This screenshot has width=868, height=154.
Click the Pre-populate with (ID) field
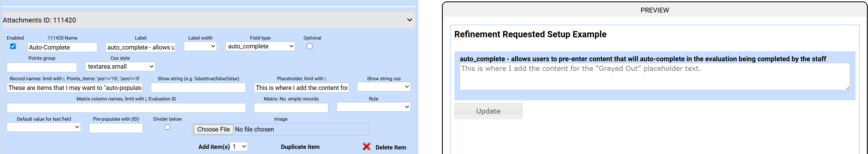[x=116, y=128]
